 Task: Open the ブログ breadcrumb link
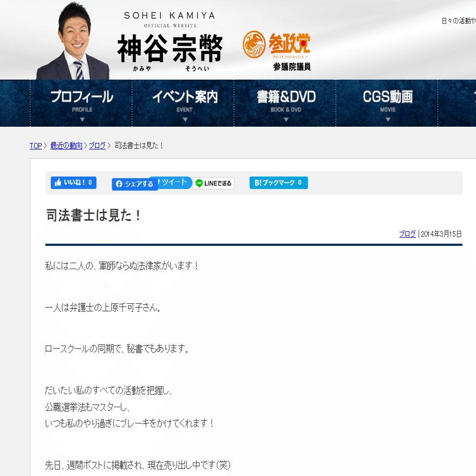click(97, 146)
